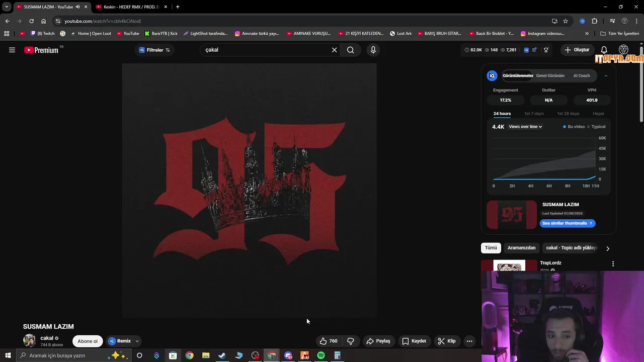Select Tümü filter chip
Viewport: 644px width, 362px height.
pos(491,248)
